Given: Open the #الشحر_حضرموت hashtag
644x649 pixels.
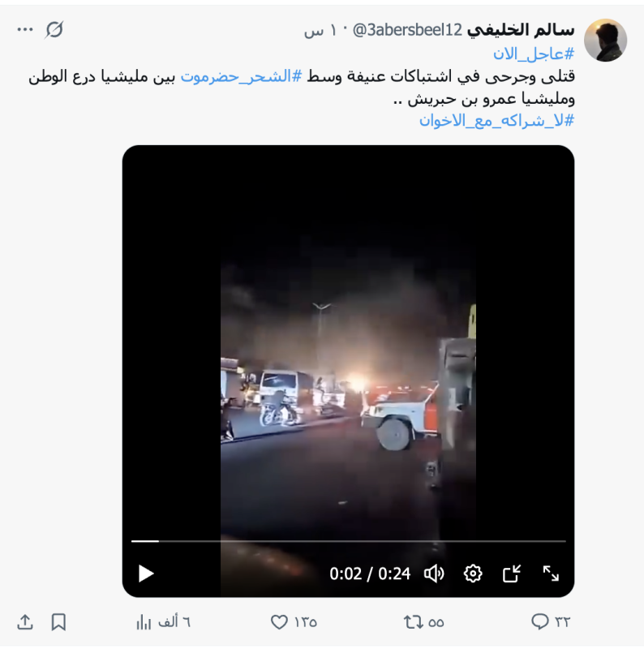Looking at the screenshot, I should (x=241, y=76).
